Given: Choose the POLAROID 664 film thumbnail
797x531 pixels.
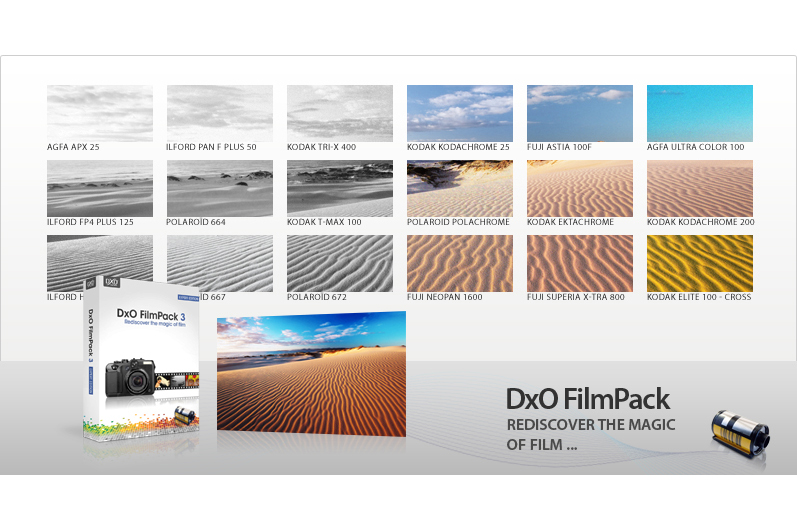Looking at the screenshot, I should 220,188.
